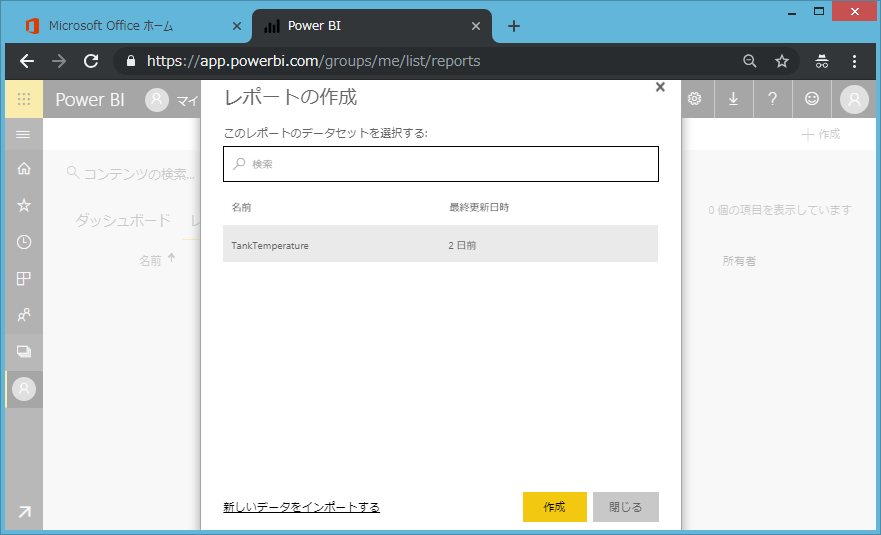Screen dimensions: 881x535
Task: Reload the current page
Action: (x=91, y=61)
